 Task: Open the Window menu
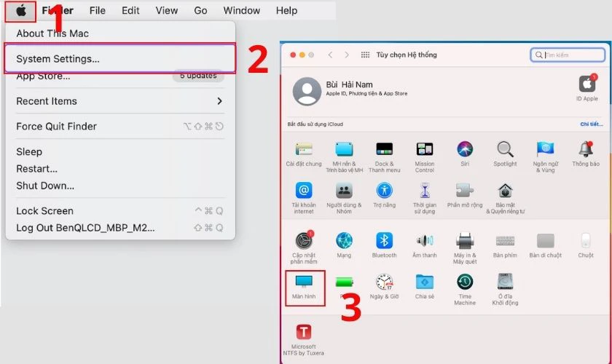[242, 10]
